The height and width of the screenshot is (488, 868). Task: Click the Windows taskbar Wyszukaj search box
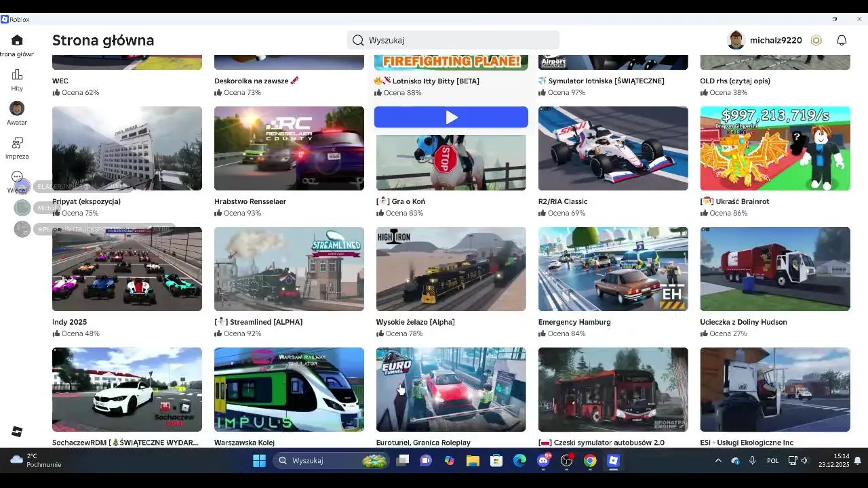[x=330, y=461]
